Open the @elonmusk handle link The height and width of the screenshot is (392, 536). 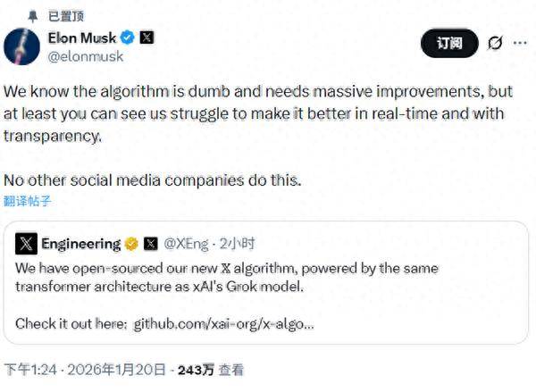pyautogui.click(x=85, y=55)
